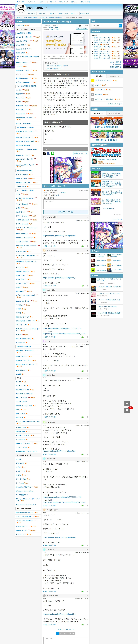This screenshot has width=138, height=644.
Task: Click the Foundation: Galactic Frontier game icon
Action: [x=94, y=161]
